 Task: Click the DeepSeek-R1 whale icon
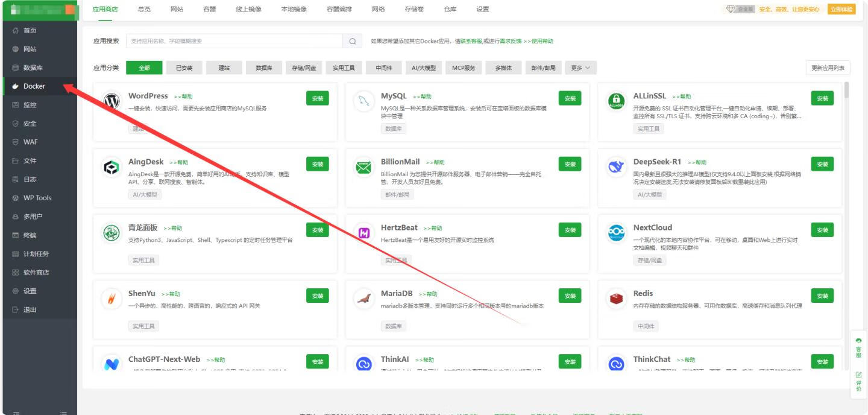[616, 167]
